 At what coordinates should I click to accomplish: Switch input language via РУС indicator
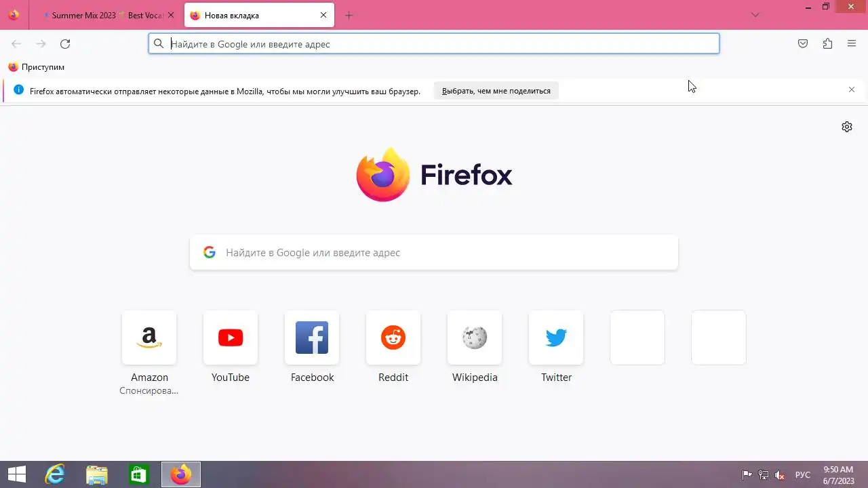[x=803, y=475]
